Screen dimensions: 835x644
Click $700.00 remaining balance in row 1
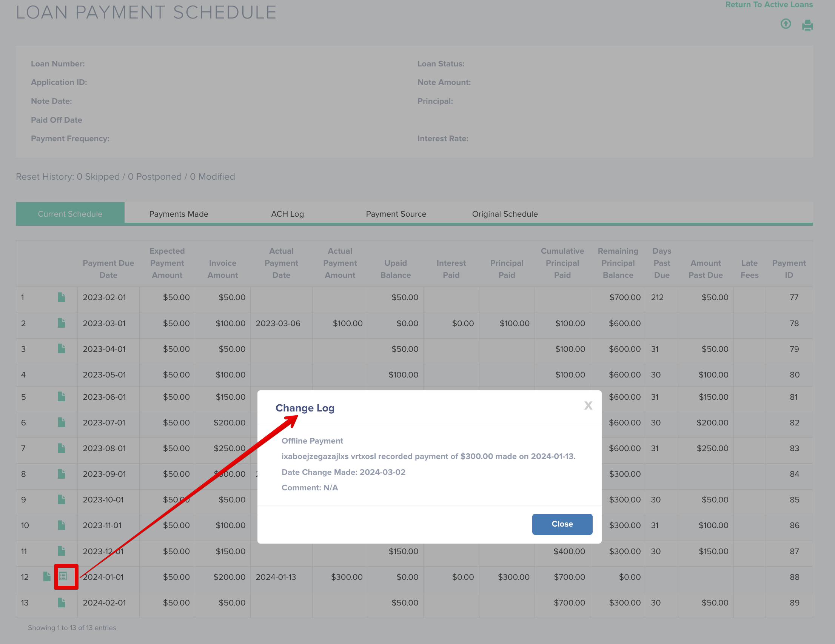point(625,297)
